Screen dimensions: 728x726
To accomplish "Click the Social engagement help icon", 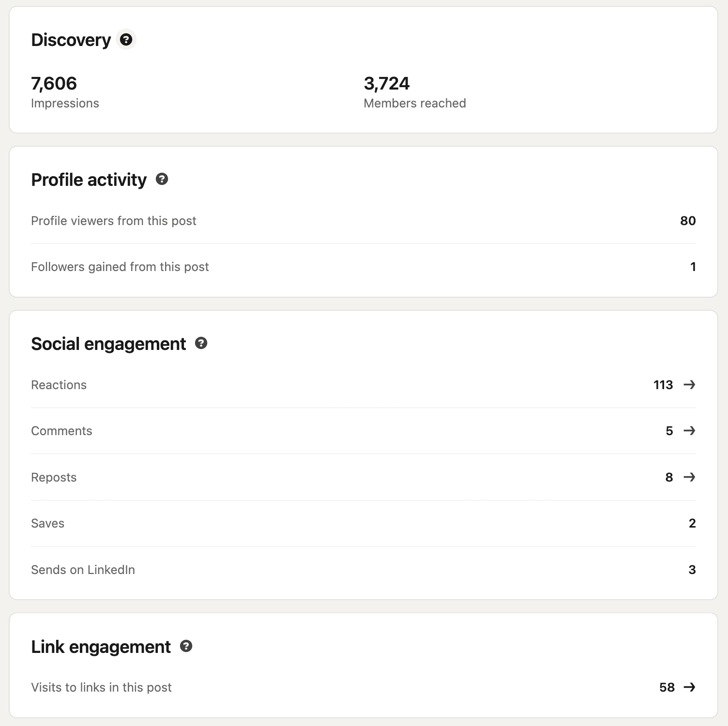I will tap(201, 344).
